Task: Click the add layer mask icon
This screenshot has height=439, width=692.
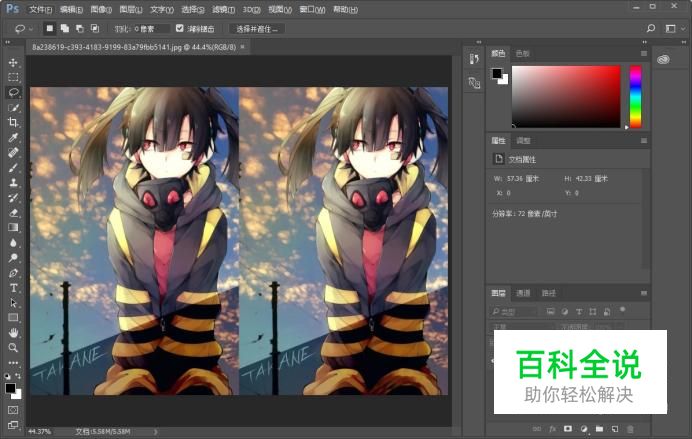Action: click(568, 428)
